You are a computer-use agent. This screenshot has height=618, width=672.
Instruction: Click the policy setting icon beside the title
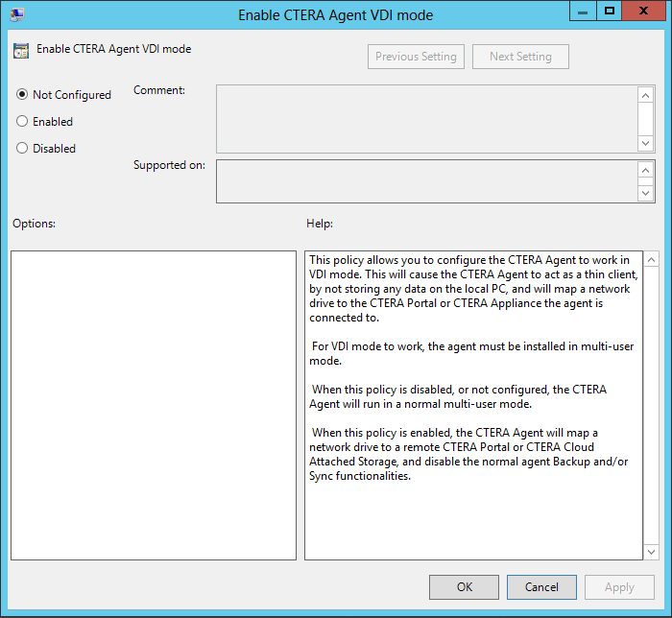(21, 51)
